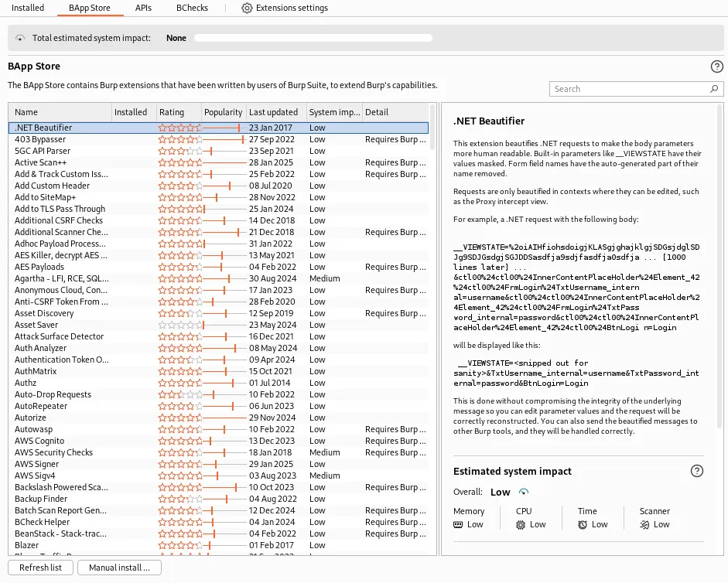Select the Auth Analyzer extension
The image size is (728, 583).
218,348
